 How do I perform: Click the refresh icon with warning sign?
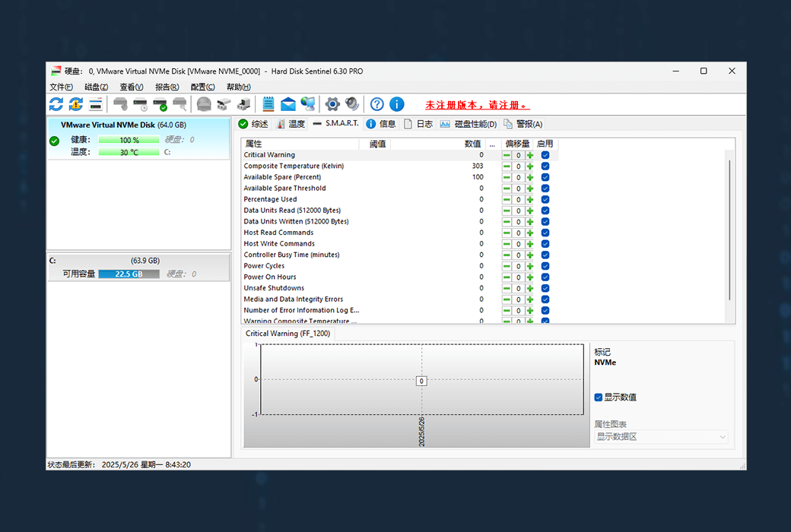(75, 104)
